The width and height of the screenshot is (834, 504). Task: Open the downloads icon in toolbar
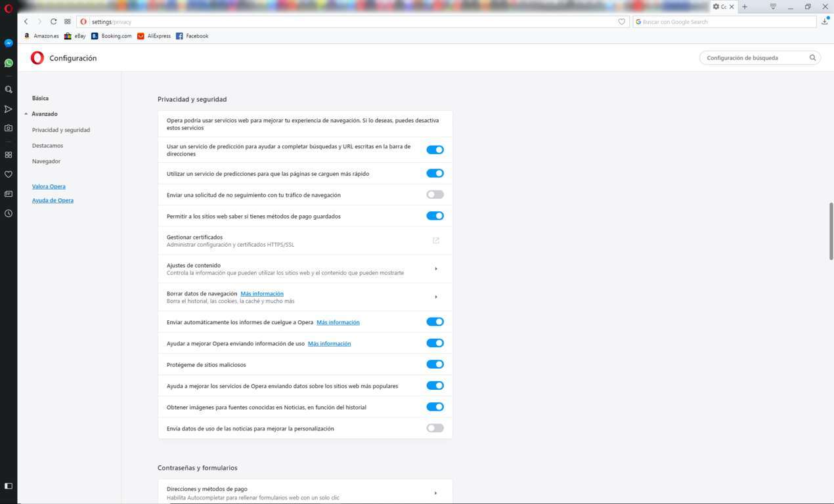[825, 22]
